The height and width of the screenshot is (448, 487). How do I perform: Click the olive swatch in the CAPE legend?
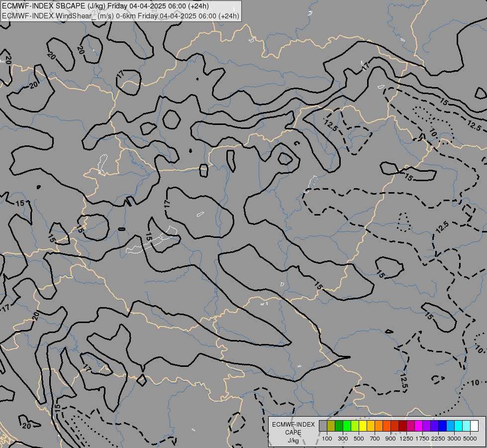[x=331, y=426]
